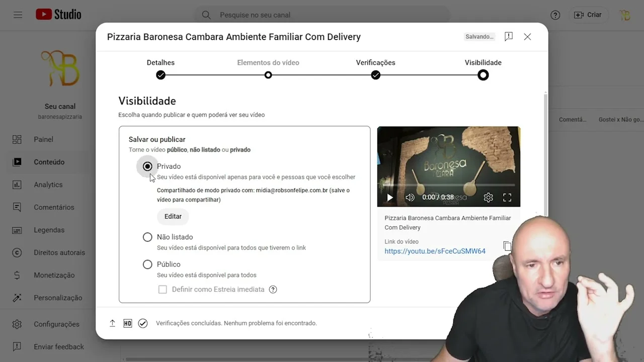Screen dimensions: 644x362
Task: Click the Gostei x Não go... column header
Action: (621, 120)
